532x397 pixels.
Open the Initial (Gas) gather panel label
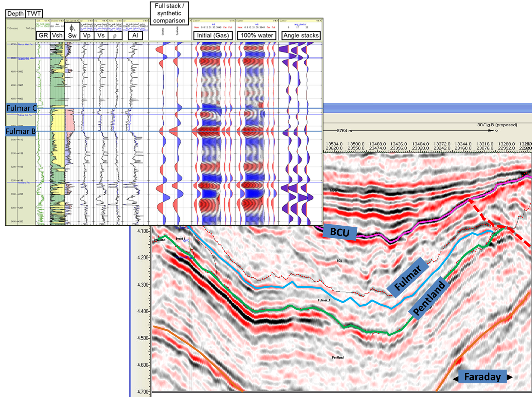pos(213,35)
